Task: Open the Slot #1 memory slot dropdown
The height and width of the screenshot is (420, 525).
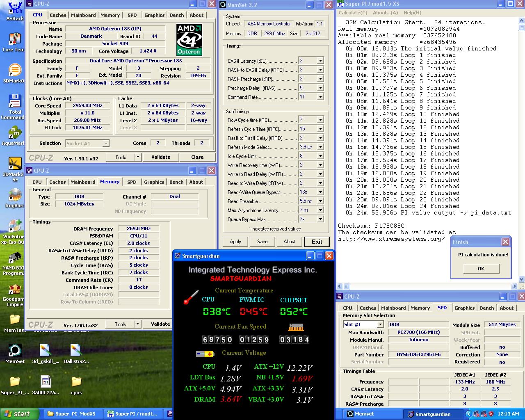Action: click(x=380, y=324)
